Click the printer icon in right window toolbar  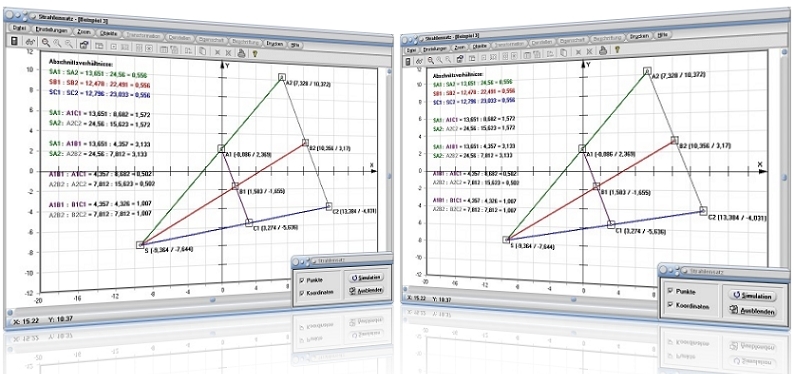(x=603, y=50)
